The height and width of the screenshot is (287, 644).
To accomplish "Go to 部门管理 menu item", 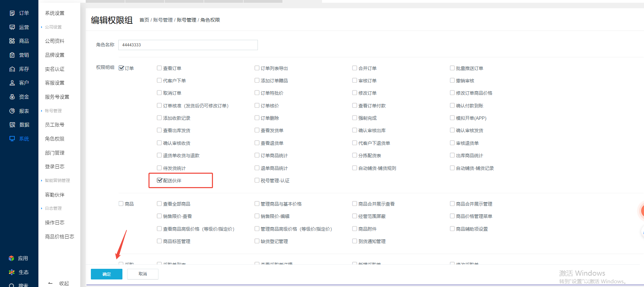I will 55,153.
